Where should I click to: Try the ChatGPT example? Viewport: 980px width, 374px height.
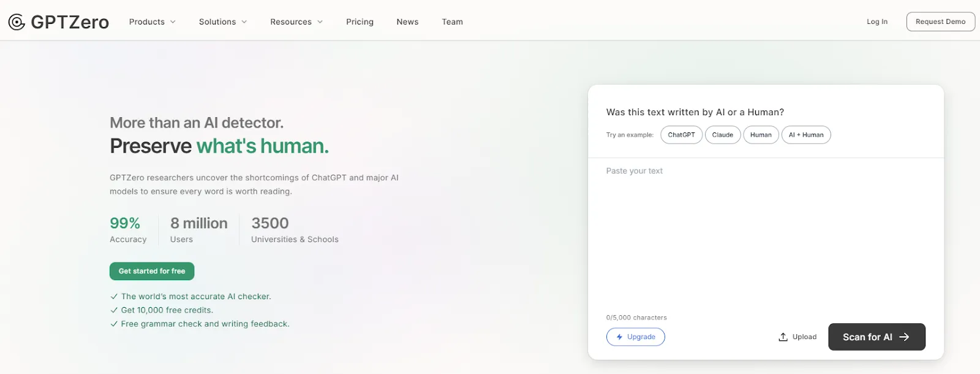pyautogui.click(x=681, y=135)
